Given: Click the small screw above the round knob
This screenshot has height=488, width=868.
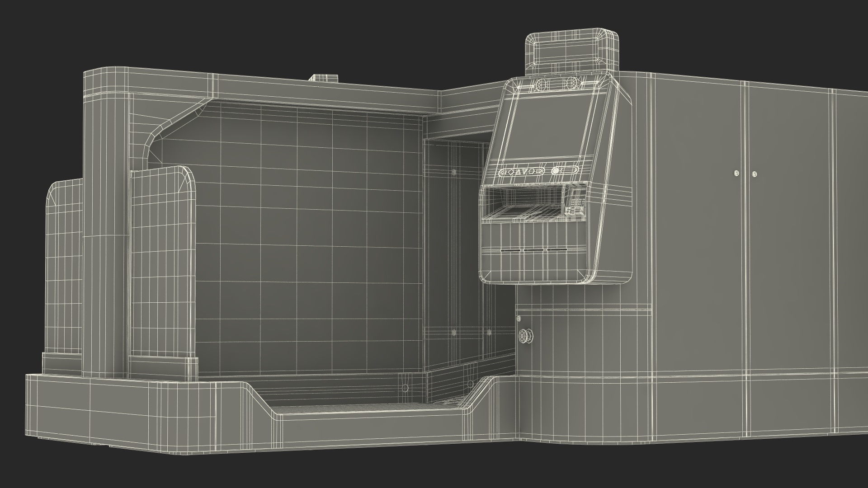Looking at the screenshot, I should (x=518, y=319).
